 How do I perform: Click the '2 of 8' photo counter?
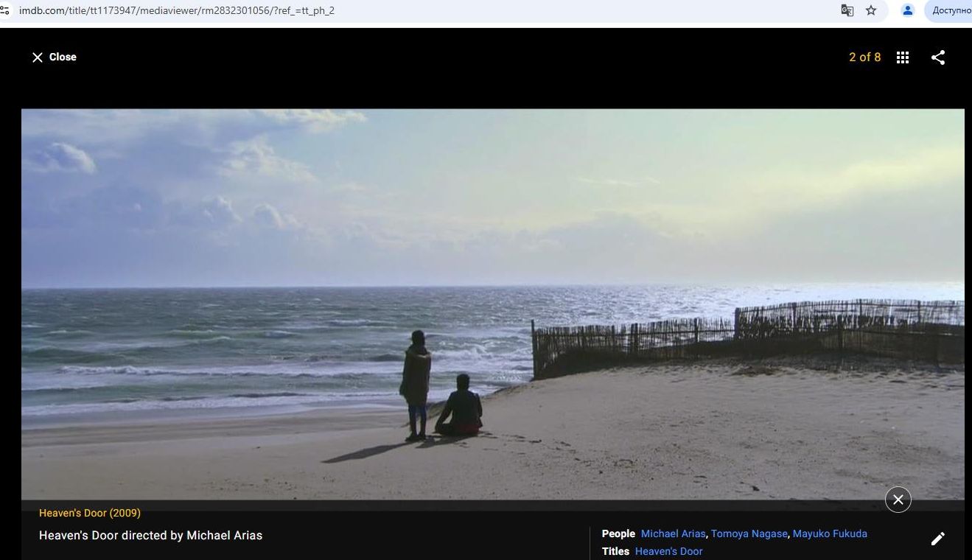864,57
